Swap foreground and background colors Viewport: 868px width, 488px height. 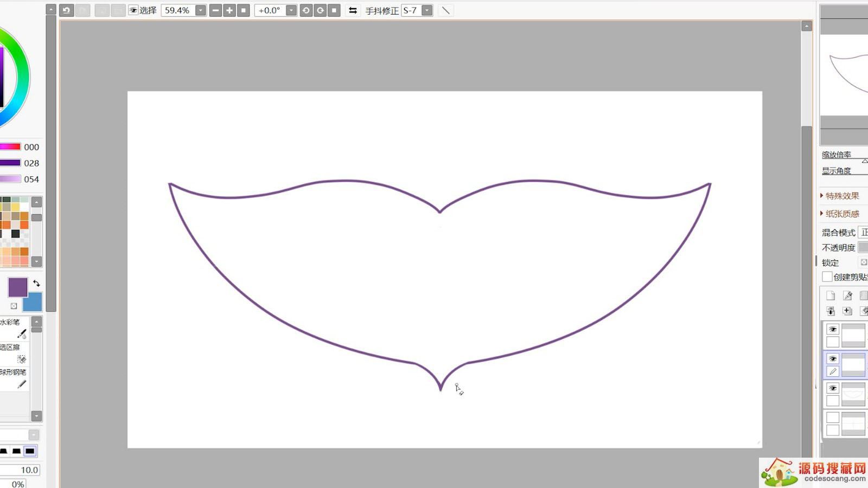[x=36, y=283]
